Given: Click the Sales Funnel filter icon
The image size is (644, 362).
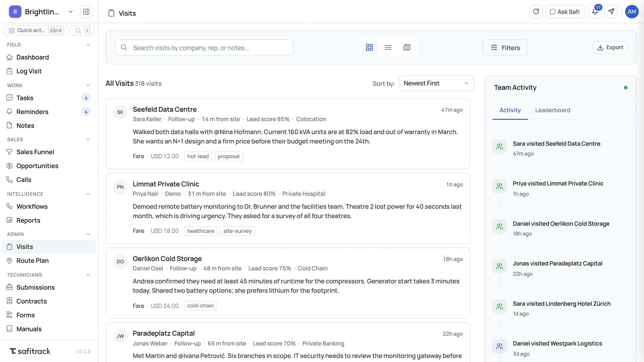Looking at the screenshot, I should (9, 152).
